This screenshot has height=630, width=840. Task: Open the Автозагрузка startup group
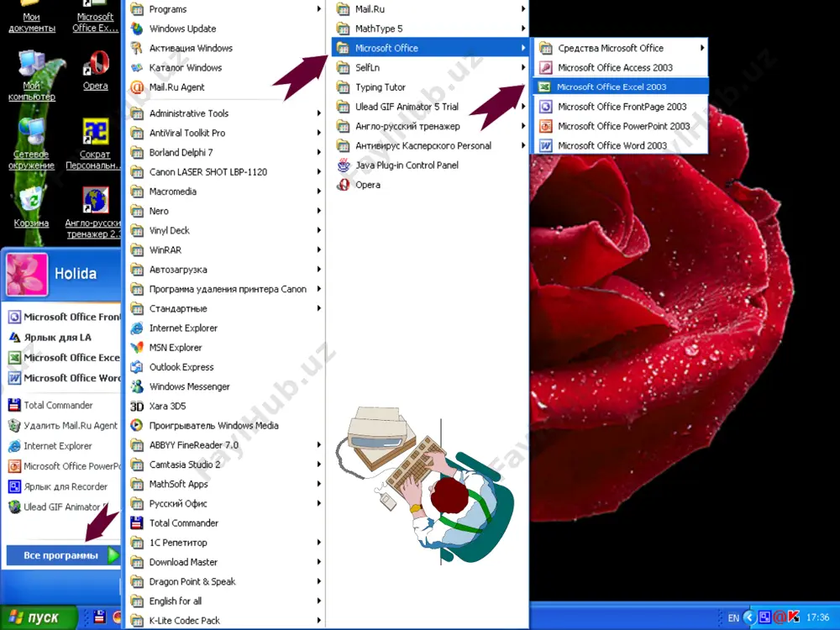(226, 270)
